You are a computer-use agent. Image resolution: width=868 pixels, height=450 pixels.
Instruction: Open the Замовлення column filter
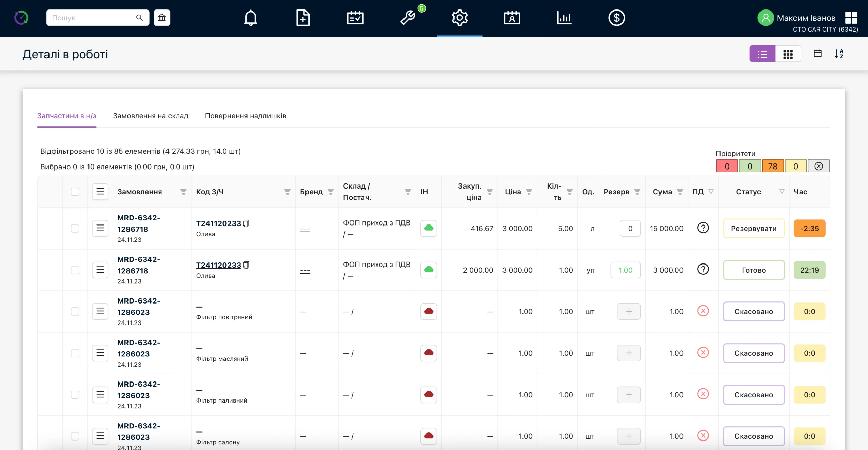(x=183, y=192)
